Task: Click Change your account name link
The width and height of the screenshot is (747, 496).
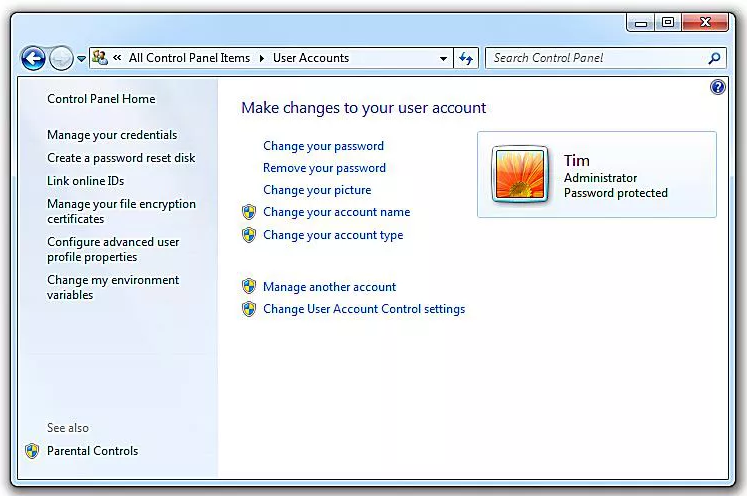Action: pyautogui.click(x=336, y=212)
